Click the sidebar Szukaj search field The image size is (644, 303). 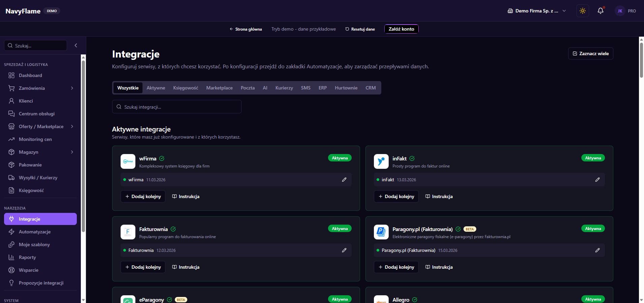click(35, 45)
